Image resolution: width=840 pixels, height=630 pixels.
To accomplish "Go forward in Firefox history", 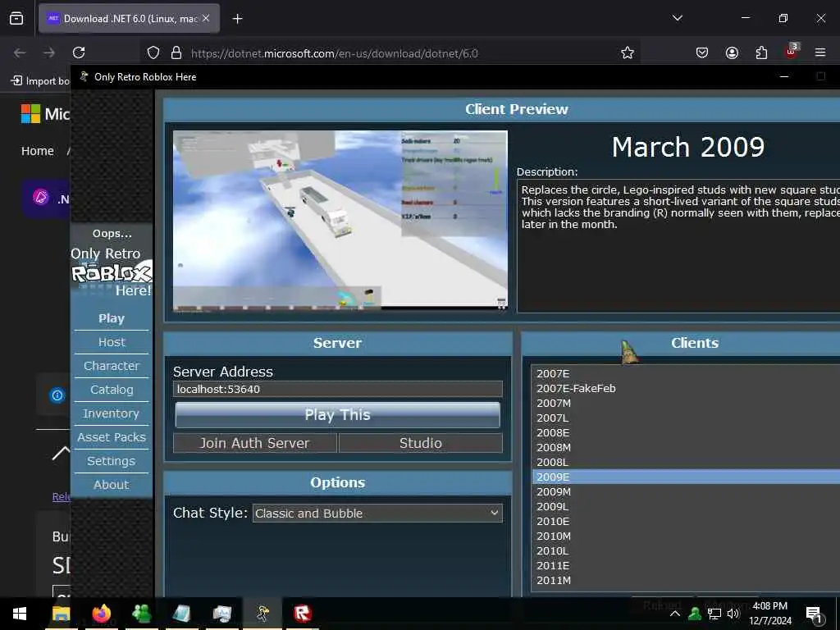I will coord(49,52).
